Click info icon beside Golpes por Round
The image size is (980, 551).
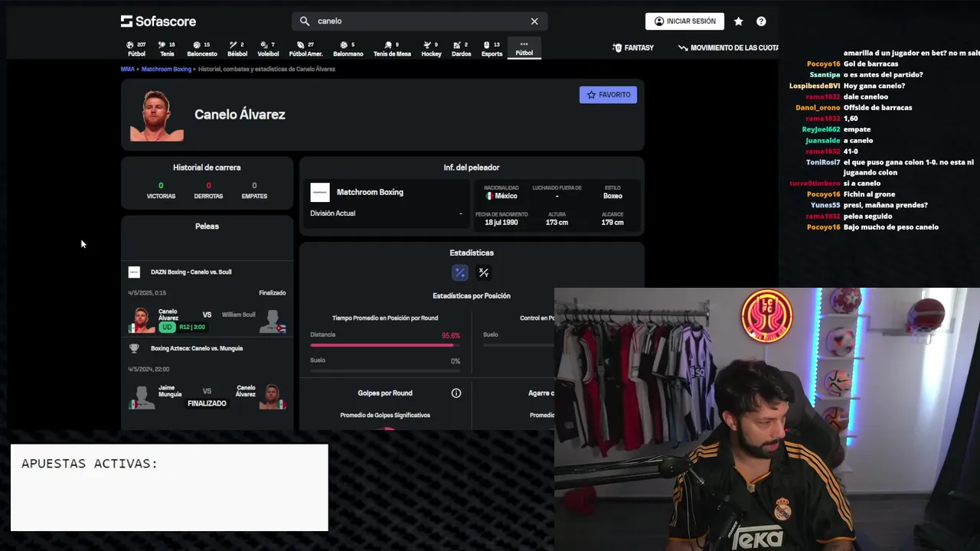tap(456, 393)
